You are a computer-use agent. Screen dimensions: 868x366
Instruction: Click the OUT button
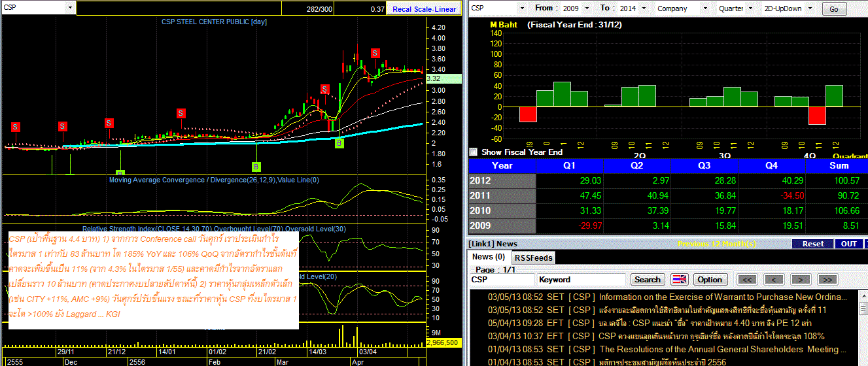click(848, 244)
